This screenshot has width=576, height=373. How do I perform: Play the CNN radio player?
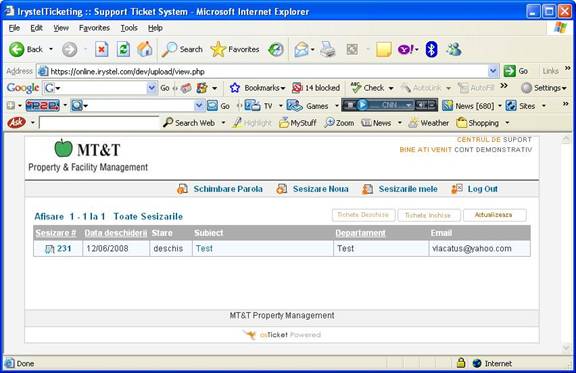coord(363,105)
